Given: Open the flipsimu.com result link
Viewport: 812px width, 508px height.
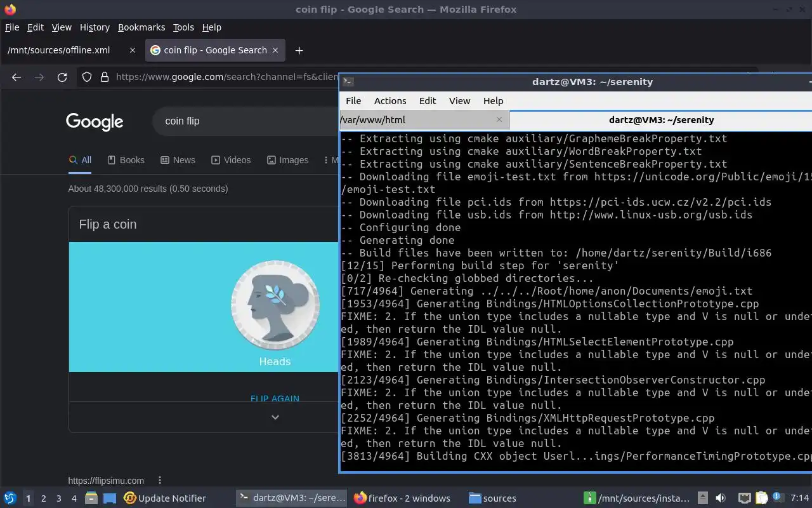Looking at the screenshot, I should 106,481.
